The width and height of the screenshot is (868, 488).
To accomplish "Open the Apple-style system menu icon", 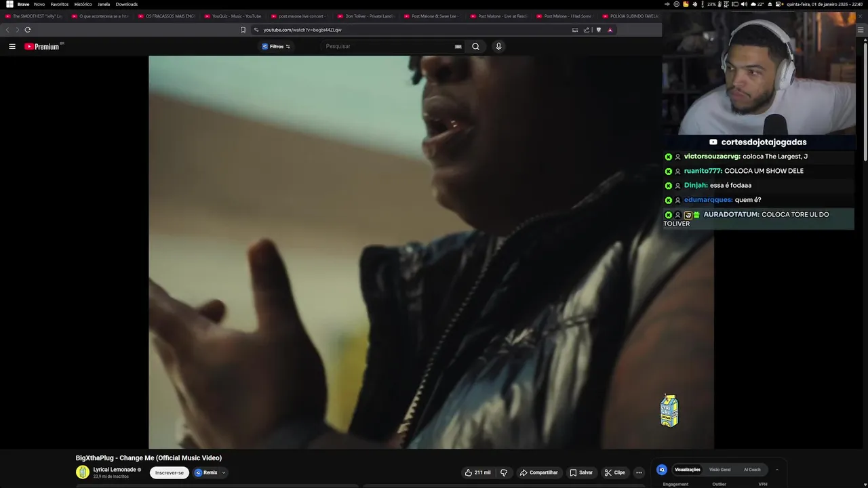I will [x=9, y=4].
